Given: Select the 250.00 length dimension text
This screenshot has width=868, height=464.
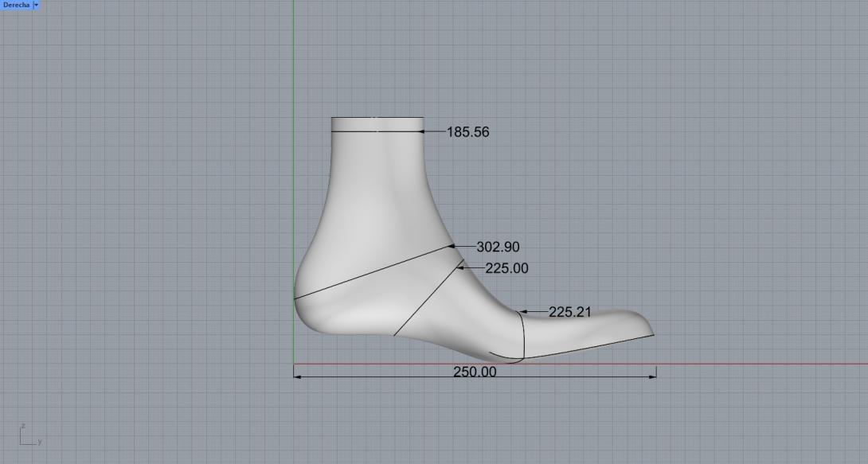Looking at the screenshot, I should [x=475, y=372].
